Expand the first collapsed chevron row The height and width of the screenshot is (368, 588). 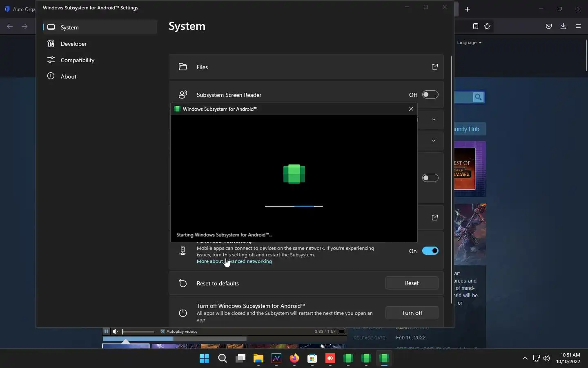434,119
